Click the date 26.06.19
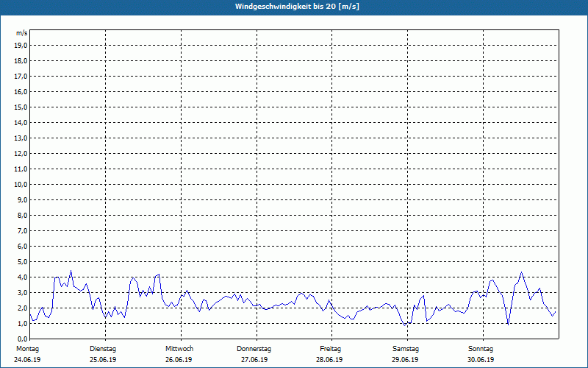 179,360
